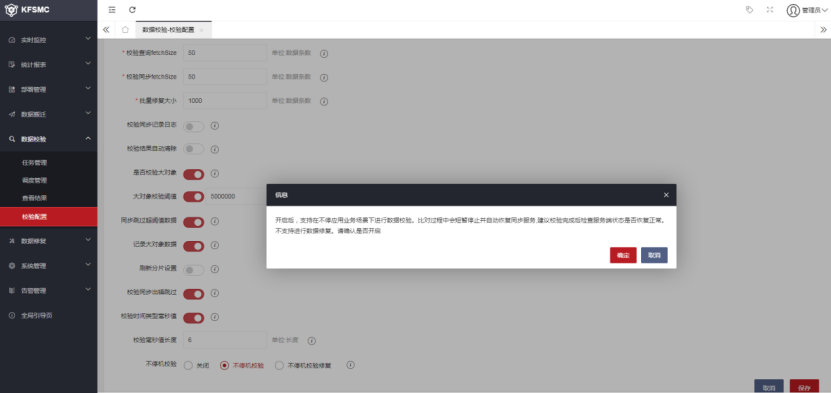Click info icon beside 校验同步出错跳过

coord(215,293)
